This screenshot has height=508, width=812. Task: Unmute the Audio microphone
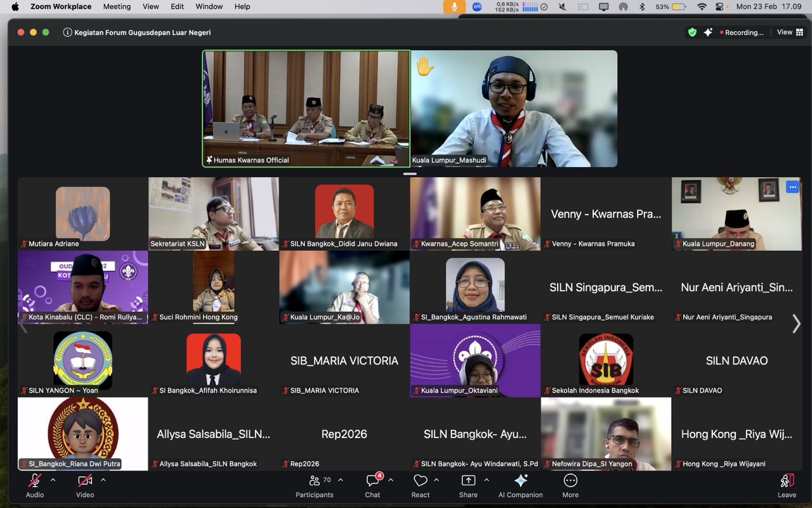[x=35, y=486]
